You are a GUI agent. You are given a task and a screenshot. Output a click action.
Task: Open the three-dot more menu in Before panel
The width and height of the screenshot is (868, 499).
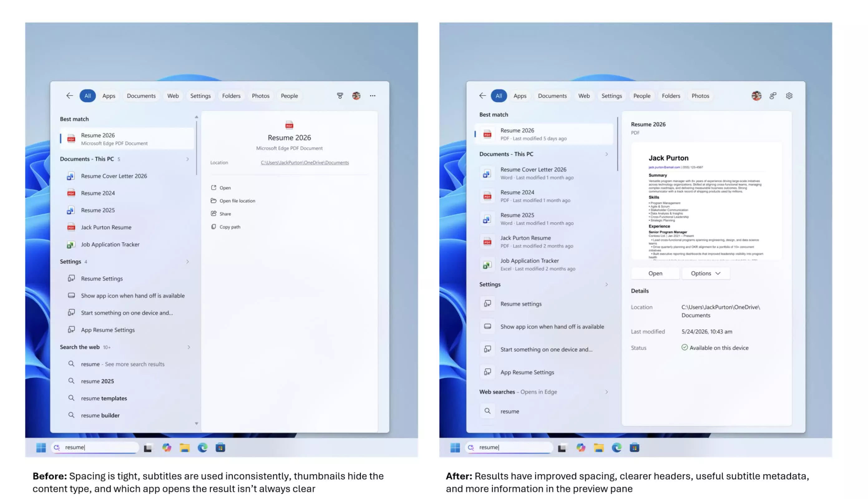(373, 96)
